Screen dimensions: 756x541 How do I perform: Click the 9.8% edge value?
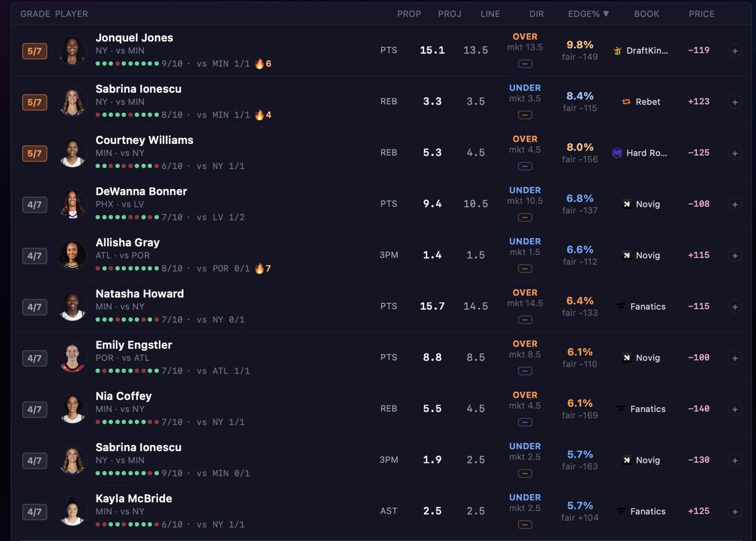(580, 45)
